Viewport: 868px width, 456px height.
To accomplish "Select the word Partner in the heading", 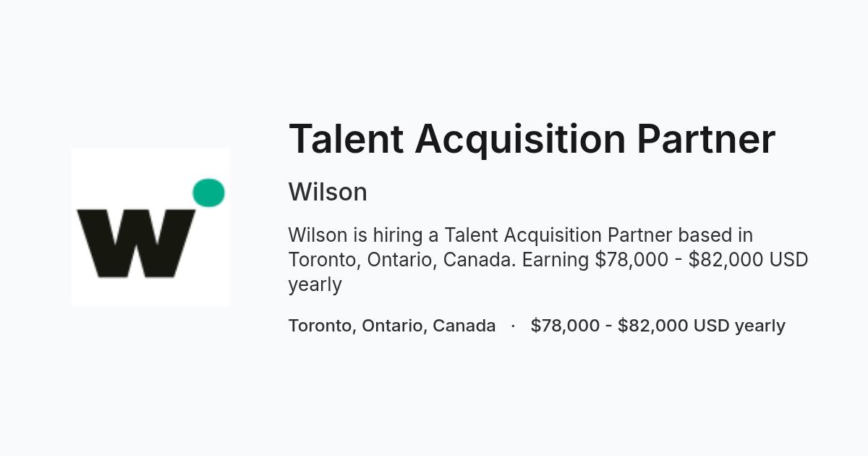I will point(706,138).
